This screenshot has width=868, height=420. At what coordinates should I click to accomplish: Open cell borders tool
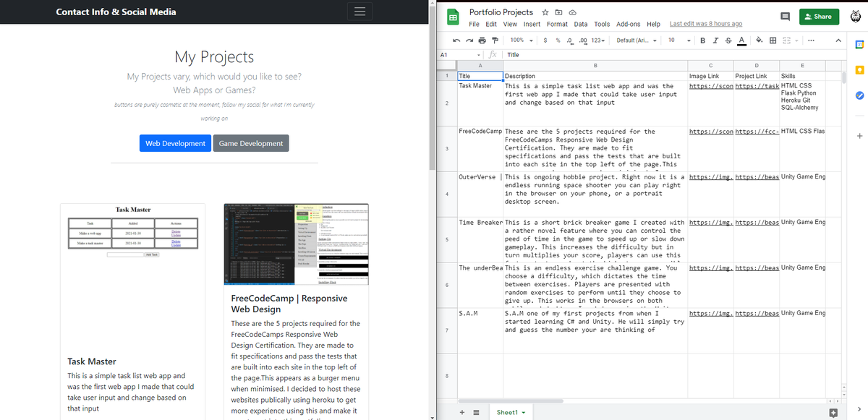tap(773, 40)
